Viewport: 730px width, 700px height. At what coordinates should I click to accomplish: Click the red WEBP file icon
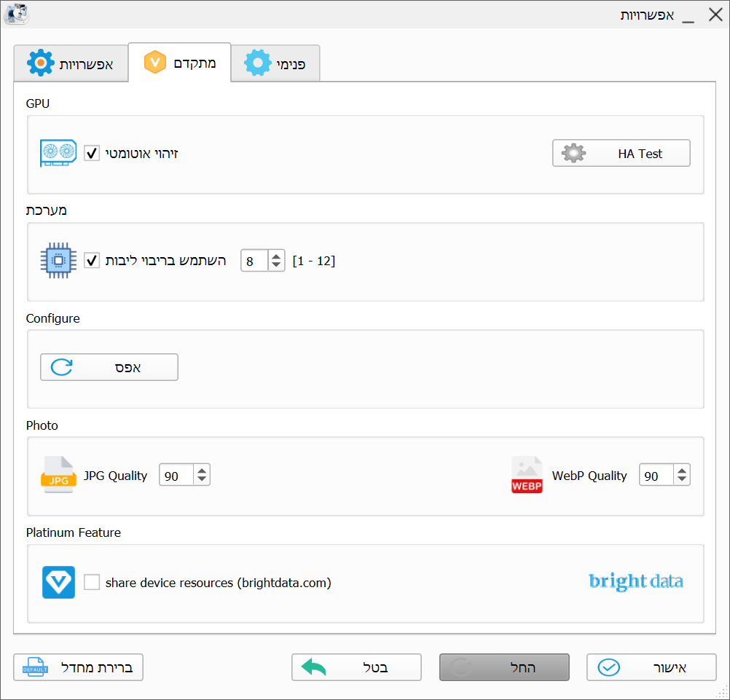tap(527, 476)
